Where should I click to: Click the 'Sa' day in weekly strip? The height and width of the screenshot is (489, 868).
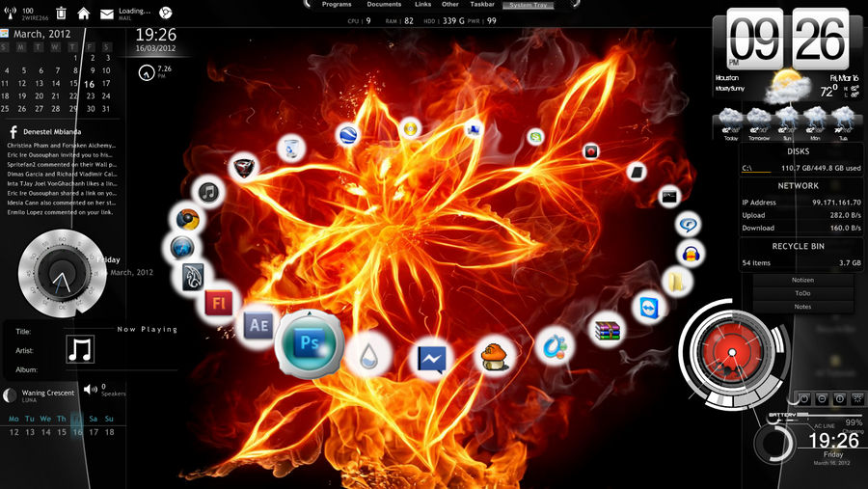(x=93, y=419)
